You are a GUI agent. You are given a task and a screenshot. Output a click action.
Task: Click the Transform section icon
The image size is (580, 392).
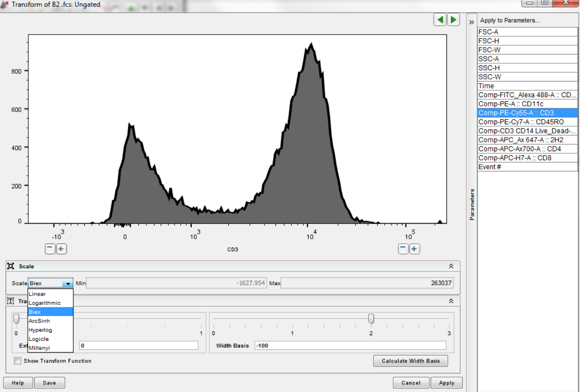pos(10,301)
